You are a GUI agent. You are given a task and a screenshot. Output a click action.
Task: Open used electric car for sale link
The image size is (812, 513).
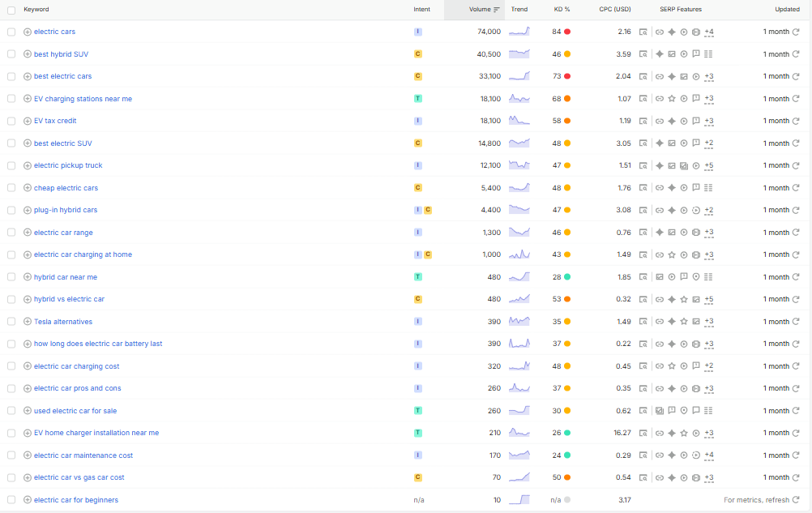point(75,411)
